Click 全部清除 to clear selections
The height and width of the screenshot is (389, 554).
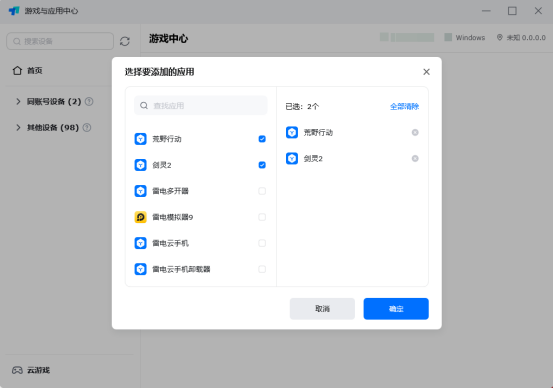point(405,106)
